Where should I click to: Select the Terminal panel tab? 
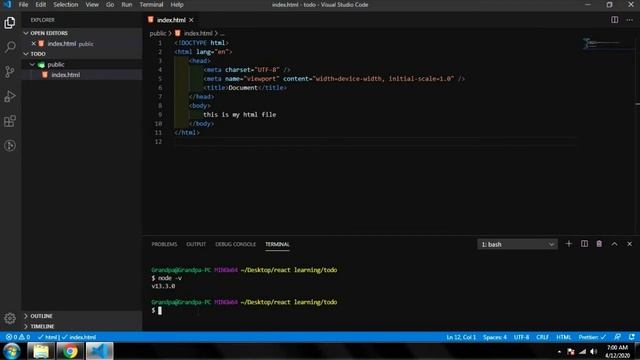pos(277,244)
